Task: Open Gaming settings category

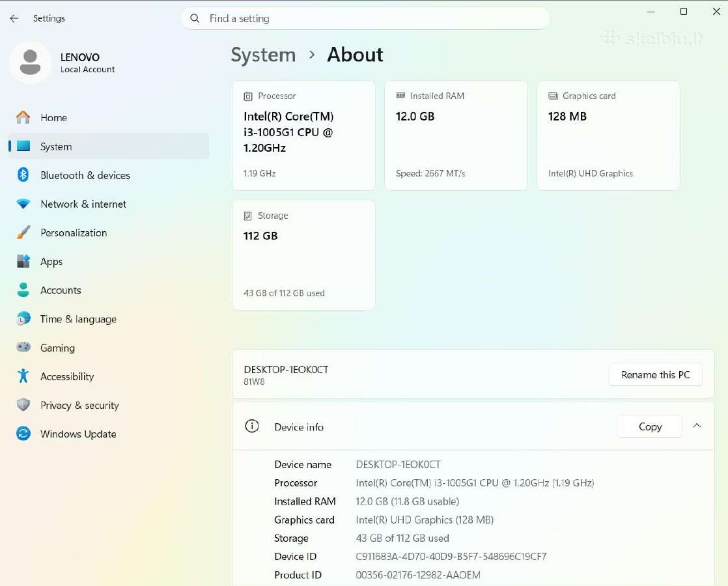Action: click(109, 347)
